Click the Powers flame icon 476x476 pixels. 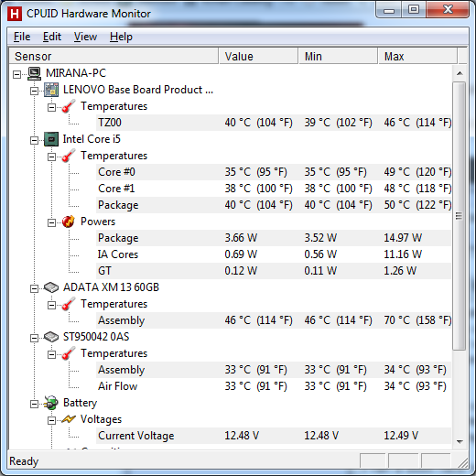tap(69, 222)
